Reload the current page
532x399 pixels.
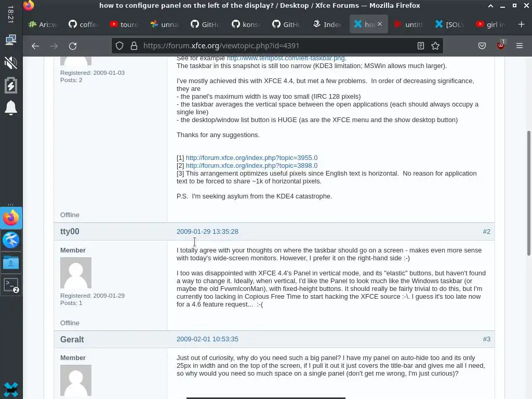(73, 46)
